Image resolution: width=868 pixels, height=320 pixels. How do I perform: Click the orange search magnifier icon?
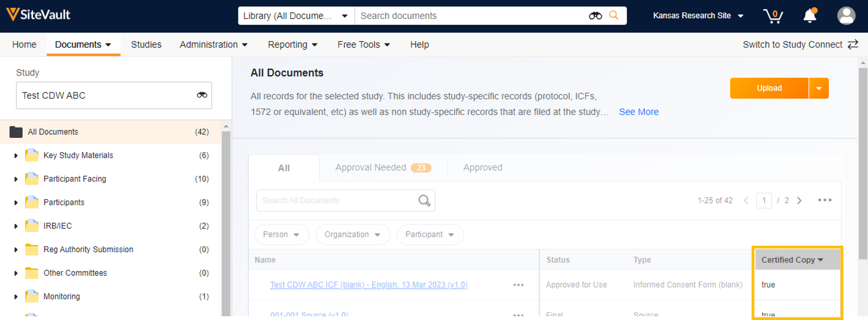pyautogui.click(x=614, y=16)
